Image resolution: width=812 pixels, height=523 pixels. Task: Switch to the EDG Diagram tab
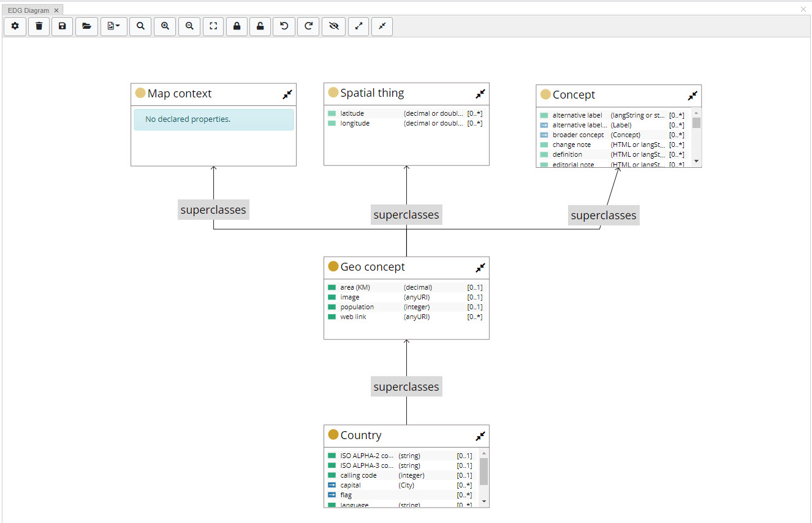28,10
